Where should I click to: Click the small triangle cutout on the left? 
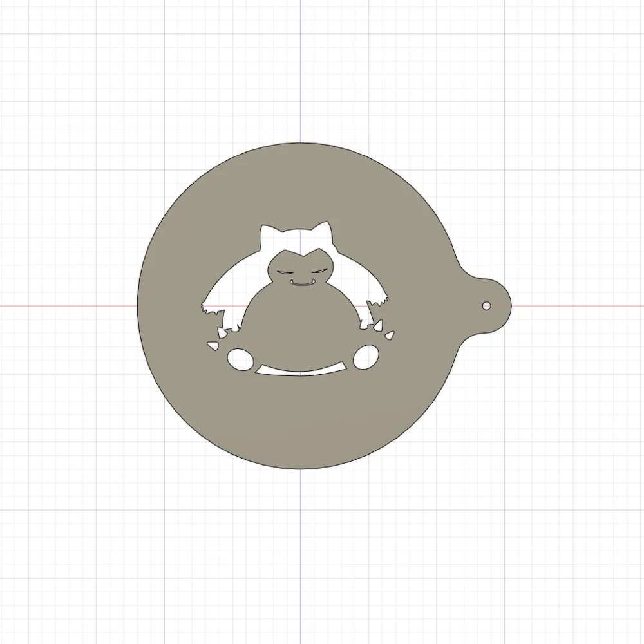(213, 345)
